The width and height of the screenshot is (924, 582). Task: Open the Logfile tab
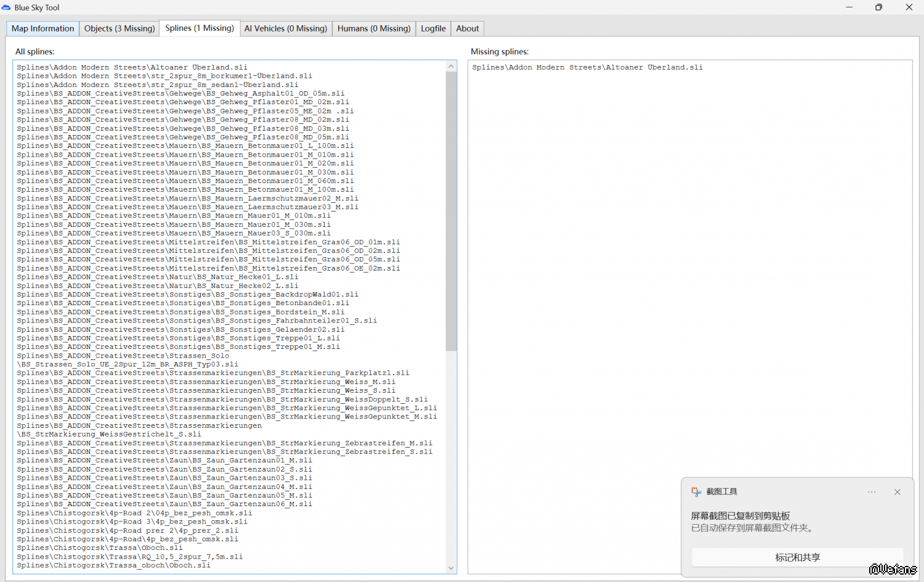tap(433, 28)
